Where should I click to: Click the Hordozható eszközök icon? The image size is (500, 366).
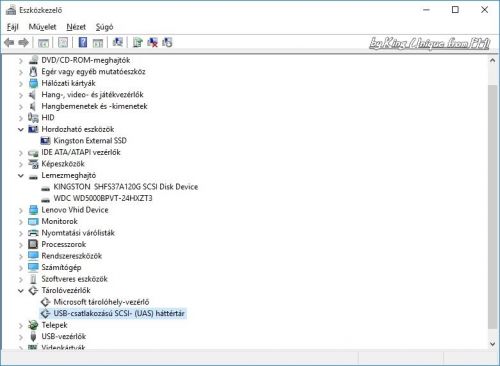(33, 129)
